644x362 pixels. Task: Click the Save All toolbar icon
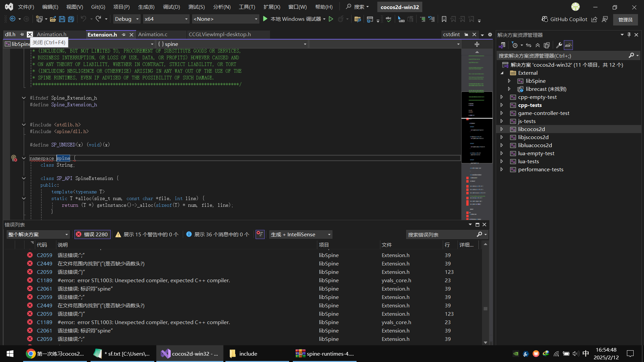coord(71,19)
